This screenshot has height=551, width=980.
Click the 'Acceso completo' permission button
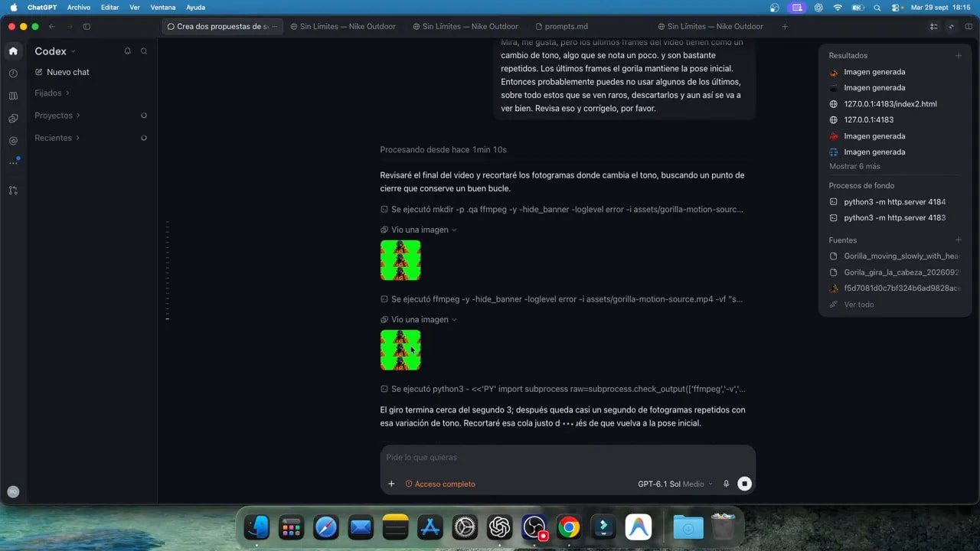[440, 484]
